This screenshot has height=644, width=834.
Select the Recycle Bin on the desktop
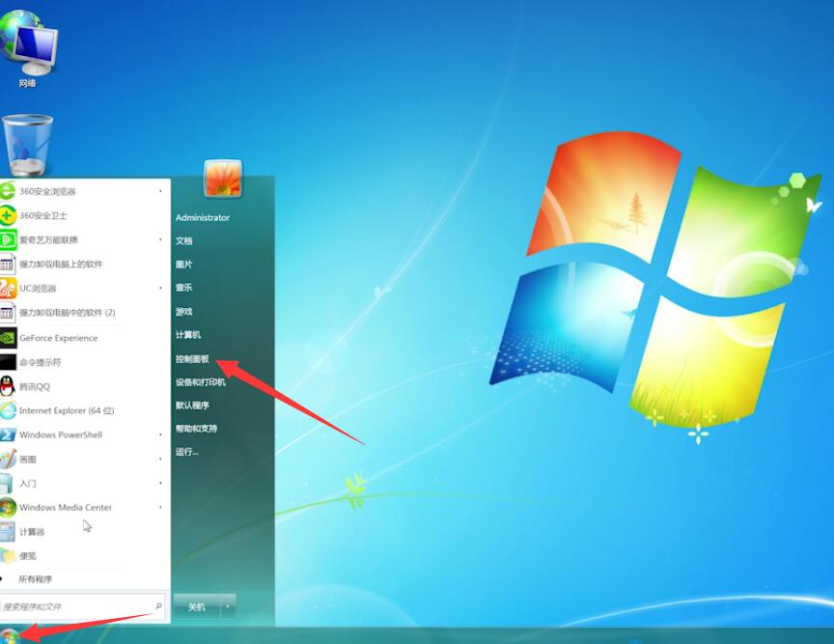pos(28,145)
